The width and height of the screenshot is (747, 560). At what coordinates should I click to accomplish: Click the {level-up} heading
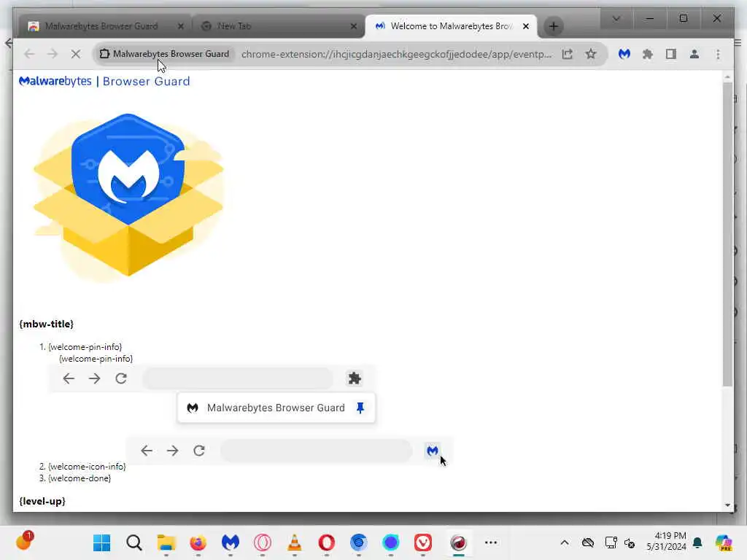point(42,501)
